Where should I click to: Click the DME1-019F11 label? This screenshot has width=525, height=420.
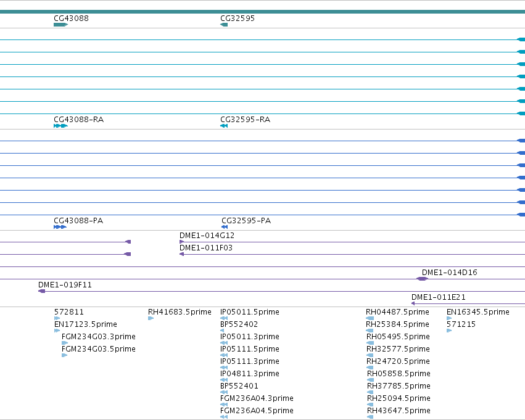(x=65, y=285)
